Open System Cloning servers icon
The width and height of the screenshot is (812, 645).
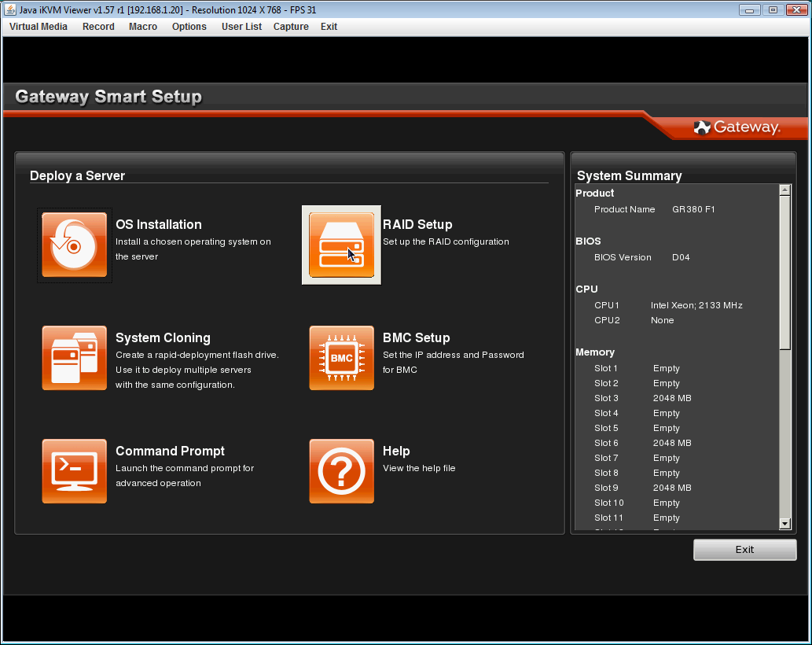75,358
